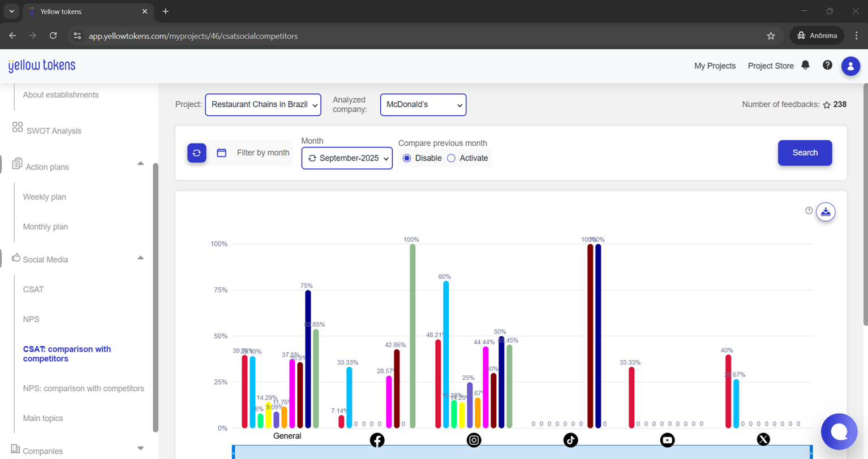
Task: Click the blue chart range slider bar
Action: coord(522,452)
